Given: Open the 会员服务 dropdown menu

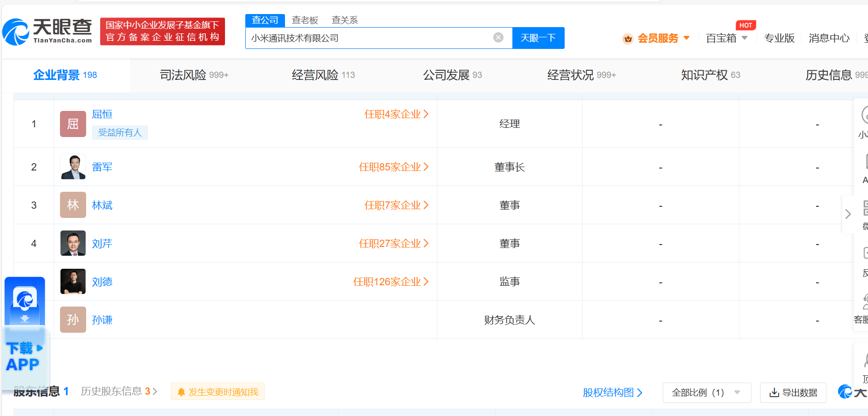Looking at the screenshot, I should click(663, 38).
